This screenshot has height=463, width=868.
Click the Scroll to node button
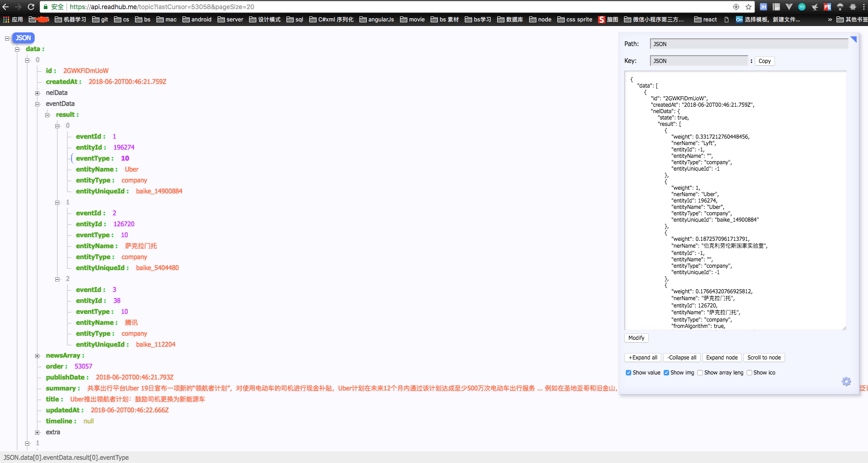pyautogui.click(x=764, y=358)
